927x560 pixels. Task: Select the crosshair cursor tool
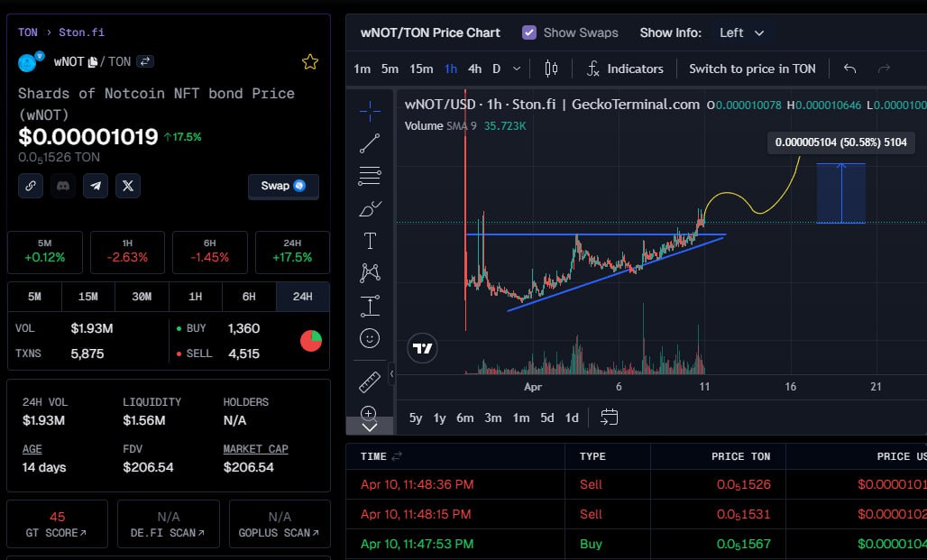pos(370,111)
